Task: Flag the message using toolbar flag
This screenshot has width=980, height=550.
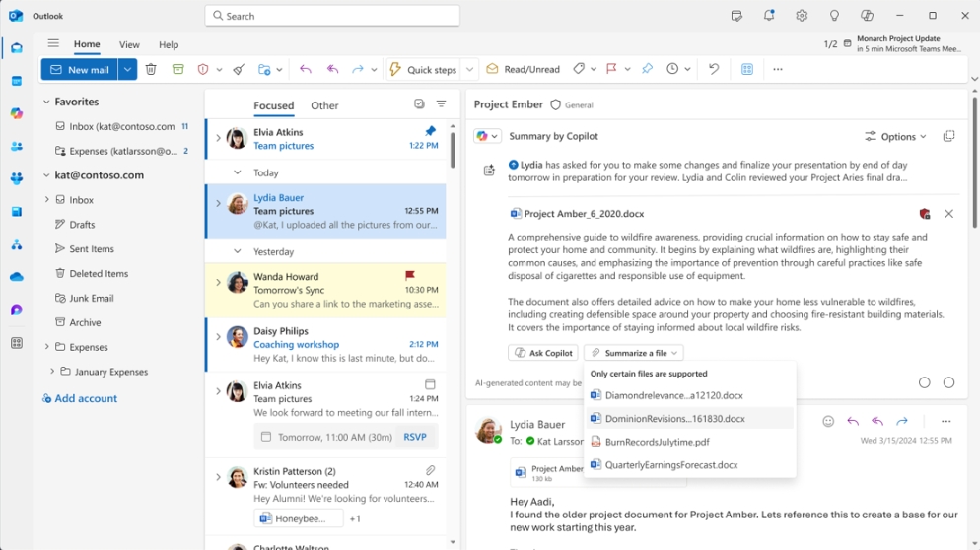Action: (x=611, y=69)
